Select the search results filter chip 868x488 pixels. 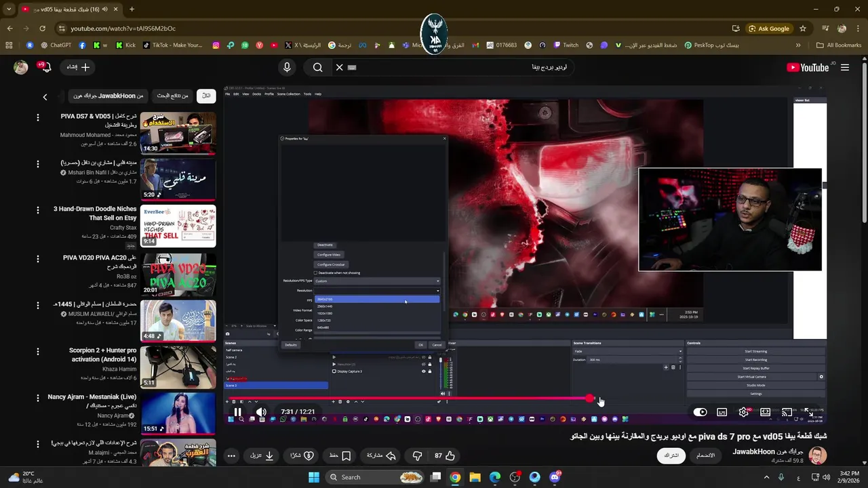tap(173, 96)
